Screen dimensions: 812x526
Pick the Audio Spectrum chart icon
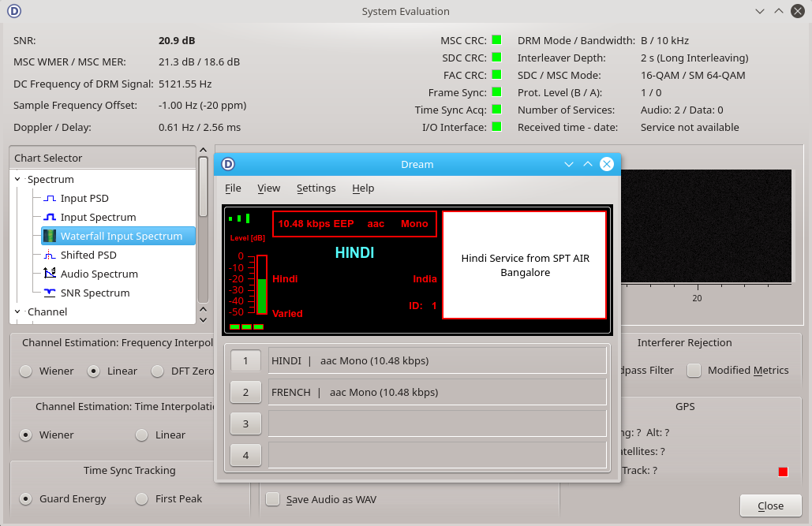(50, 274)
